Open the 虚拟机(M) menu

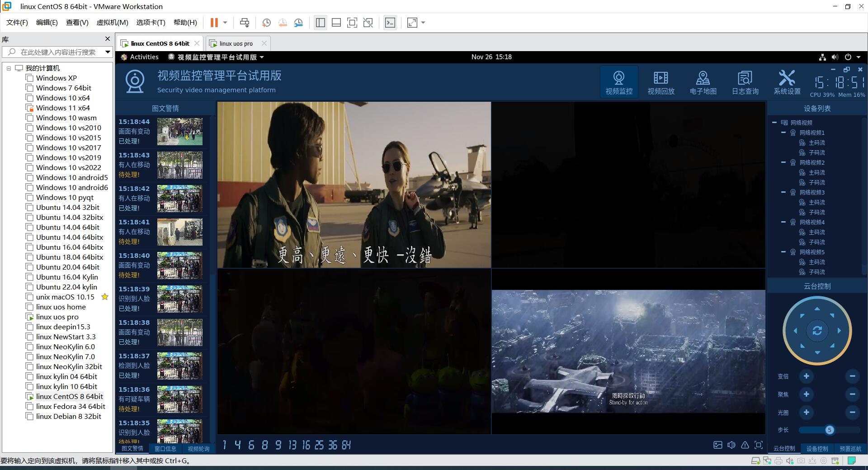112,23
